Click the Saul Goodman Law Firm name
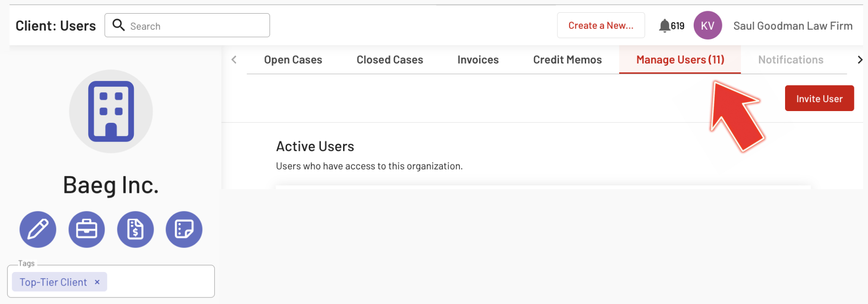Viewport: 868px width, 304px height. [x=793, y=26]
